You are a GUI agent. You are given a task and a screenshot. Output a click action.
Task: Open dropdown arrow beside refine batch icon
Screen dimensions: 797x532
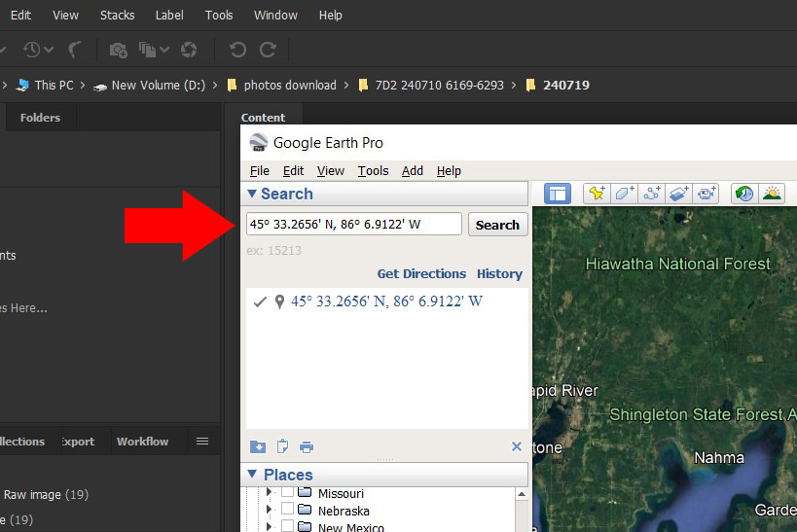tap(164, 50)
